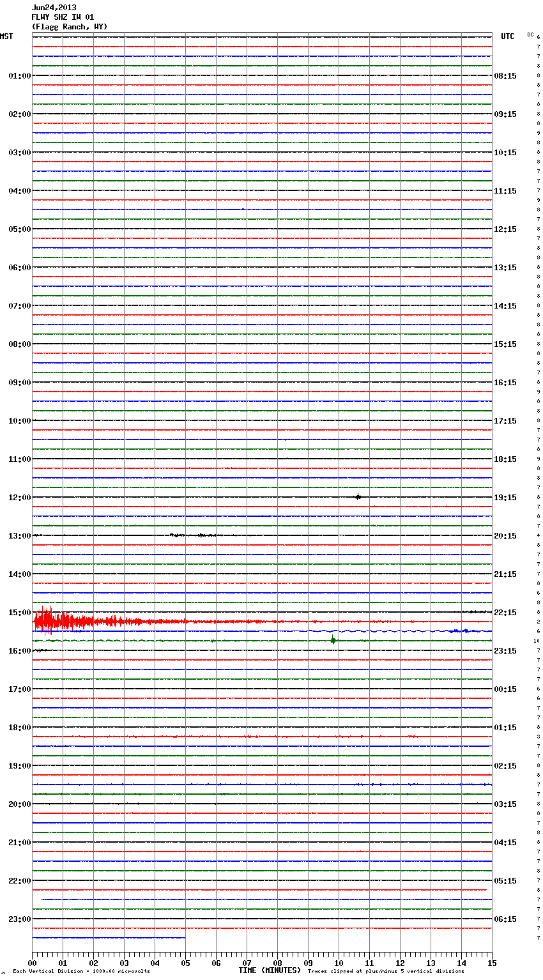
Task: Select the 18:00 MST row label
Action: 20,728
